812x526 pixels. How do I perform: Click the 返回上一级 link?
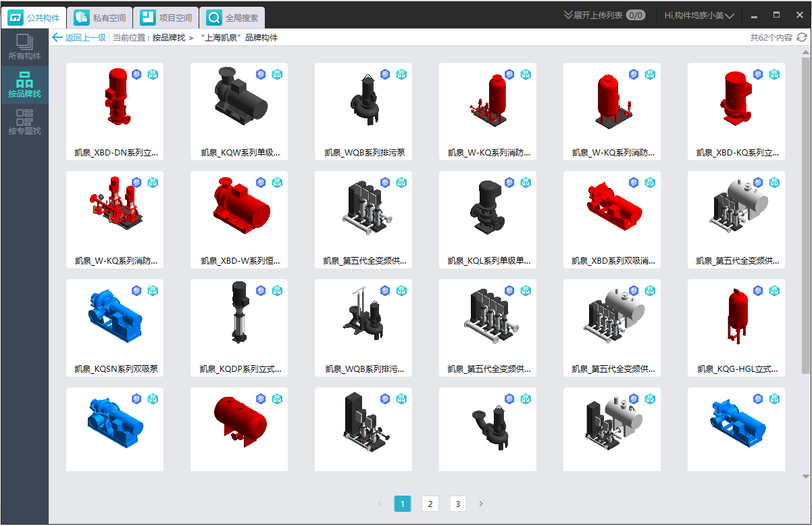pos(86,38)
